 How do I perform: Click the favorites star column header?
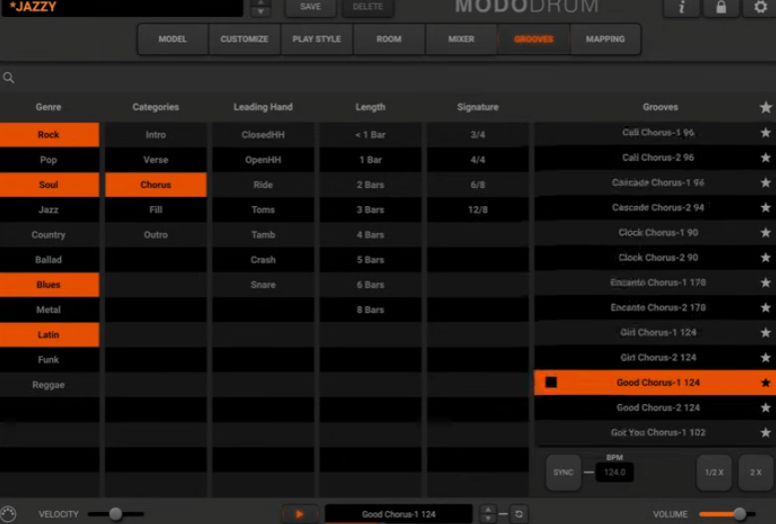pos(766,107)
